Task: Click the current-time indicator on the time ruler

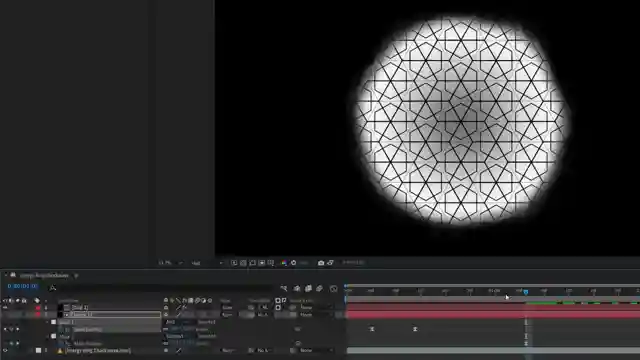Action: 526,291
